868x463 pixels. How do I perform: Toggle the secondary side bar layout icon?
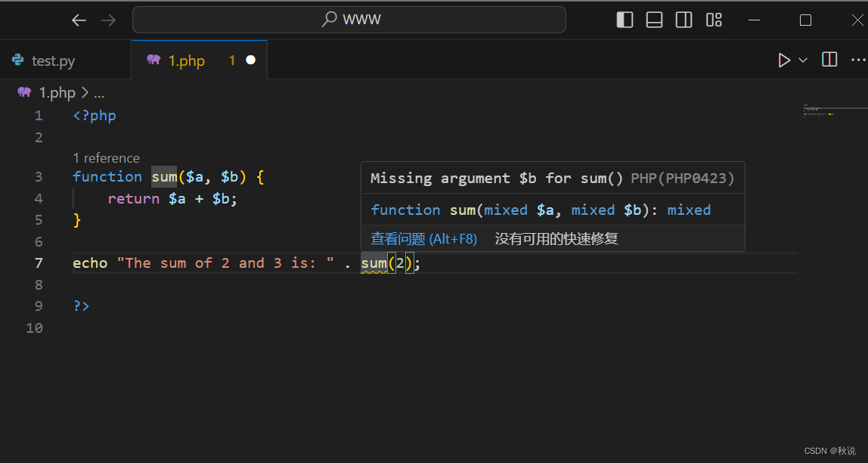point(684,20)
